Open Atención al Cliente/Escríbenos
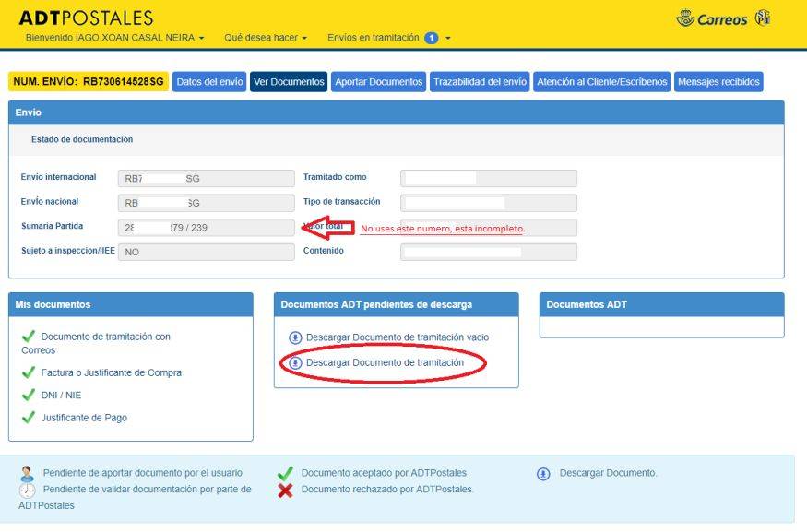The width and height of the screenshot is (807, 532). pyautogui.click(x=601, y=82)
